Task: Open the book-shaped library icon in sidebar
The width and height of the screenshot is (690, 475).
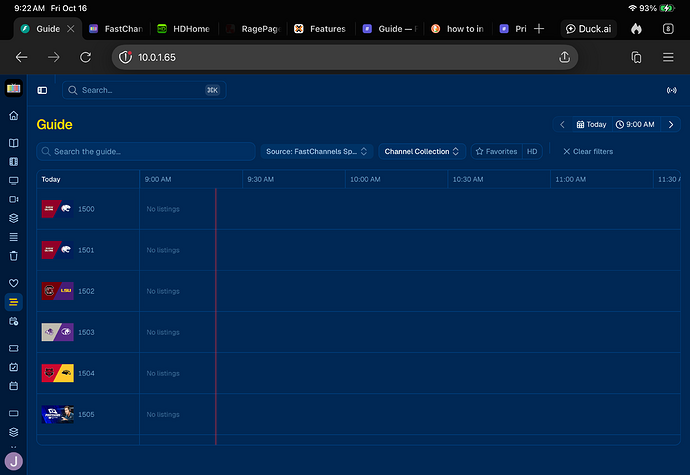Action: coord(14,143)
